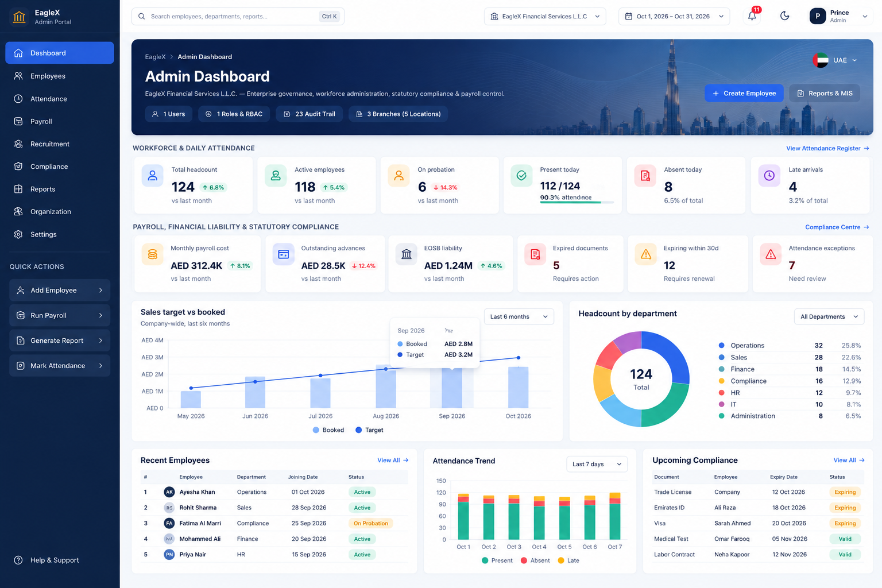Click the Outstanding advances card icon
Image resolution: width=882 pixels, height=588 pixels.
[x=284, y=254]
